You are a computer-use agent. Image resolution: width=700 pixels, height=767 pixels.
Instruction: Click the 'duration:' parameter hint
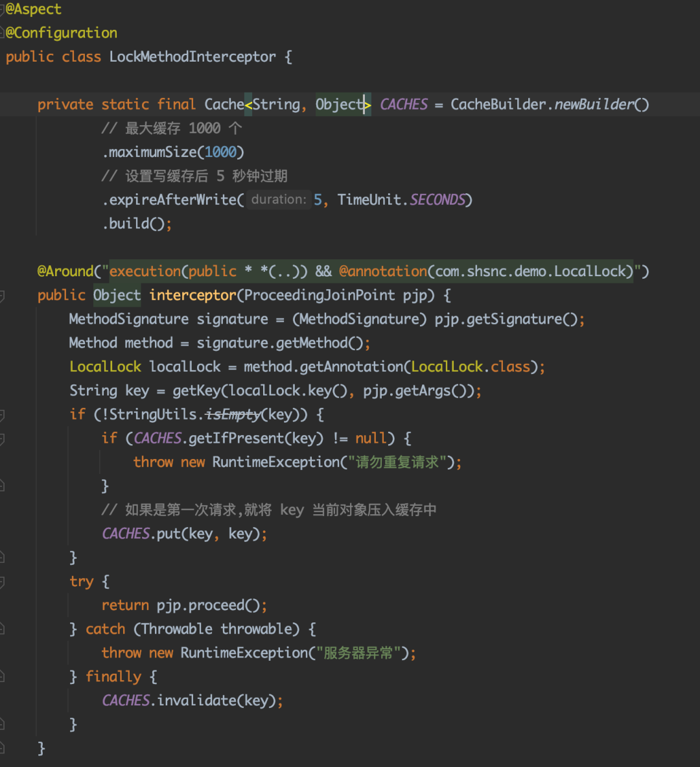tap(279, 200)
